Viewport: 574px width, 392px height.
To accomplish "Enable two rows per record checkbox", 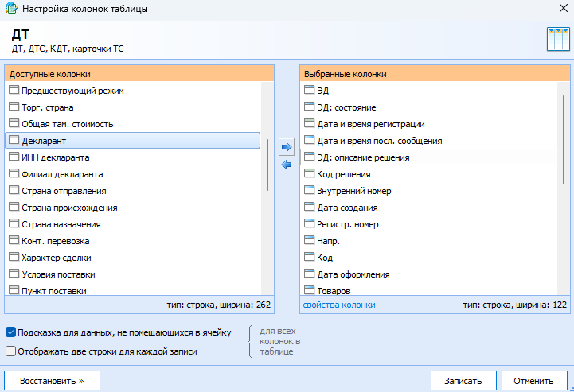I will coord(10,351).
